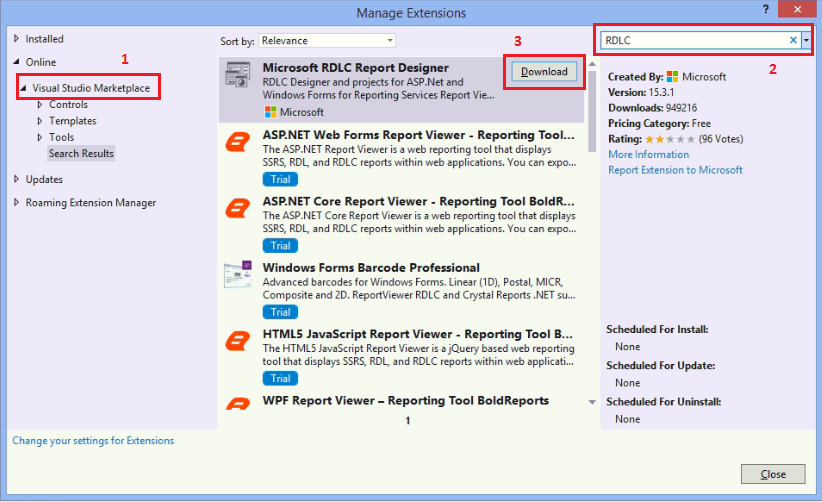822x502 pixels.
Task: Open the More Information link
Action: 648,155
